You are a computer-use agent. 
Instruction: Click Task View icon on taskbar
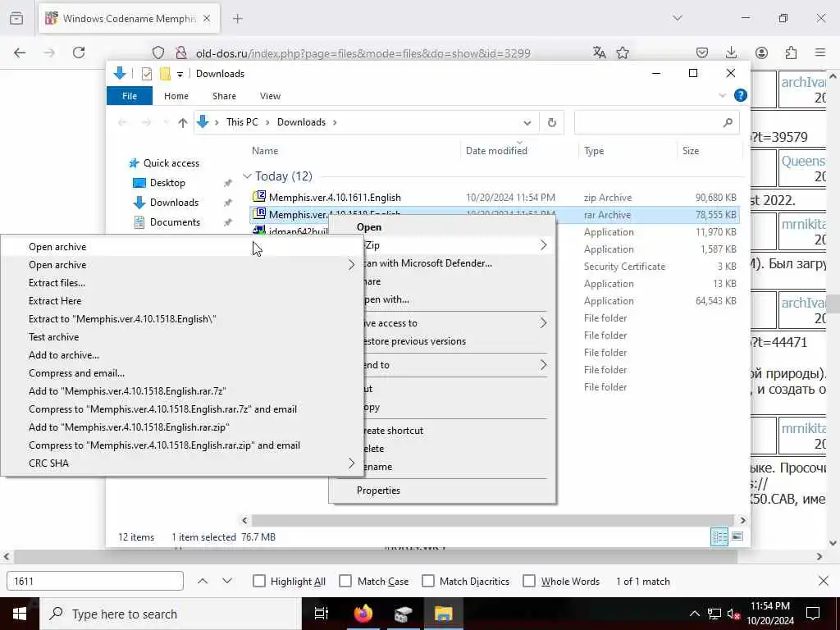(322, 614)
